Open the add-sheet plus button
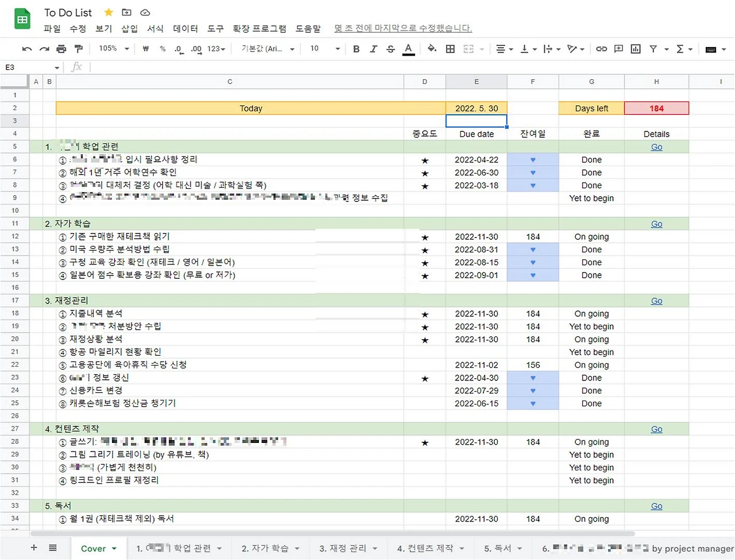This screenshot has width=735, height=560. point(34,548)
